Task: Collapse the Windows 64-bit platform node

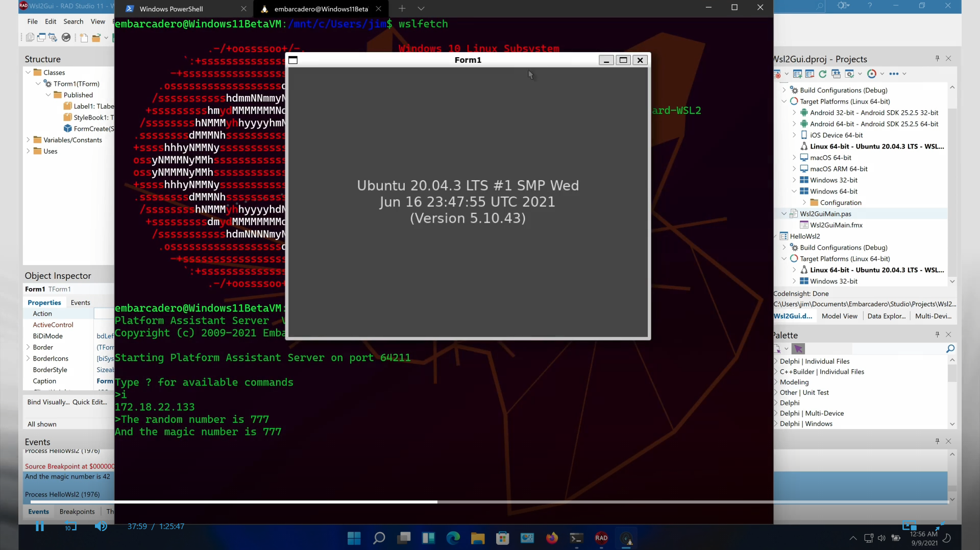Action: 794,192
